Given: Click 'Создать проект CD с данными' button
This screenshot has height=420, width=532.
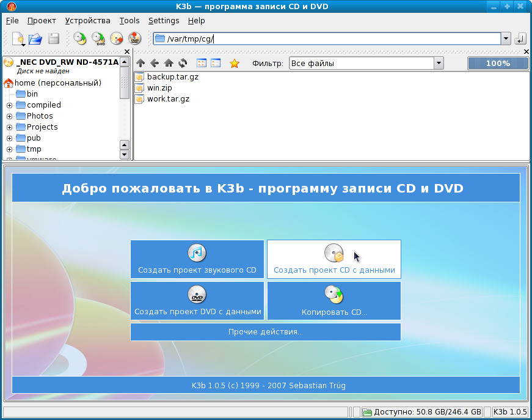Looking at the screenshot, I should (334, 259).
